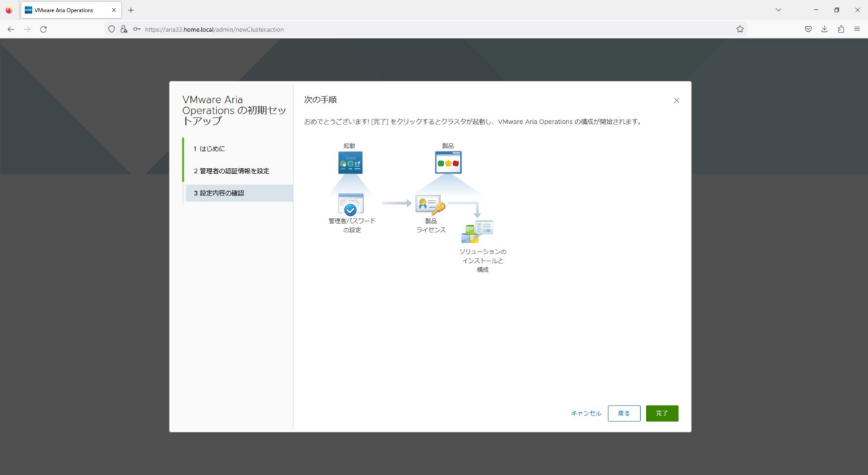Click the 管理者パスワードの設定 label

352,225
